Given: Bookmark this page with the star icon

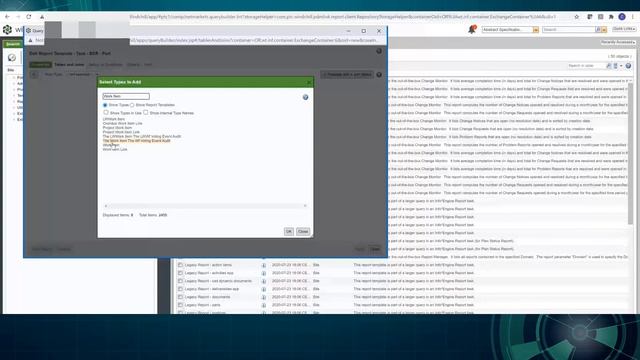Looking at the screenshot, I should coord(577,17).
